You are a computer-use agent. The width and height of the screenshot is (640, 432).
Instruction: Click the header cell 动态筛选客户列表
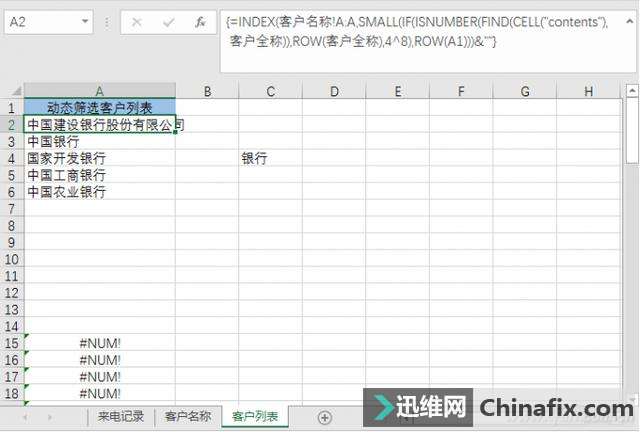pos(100,108)
